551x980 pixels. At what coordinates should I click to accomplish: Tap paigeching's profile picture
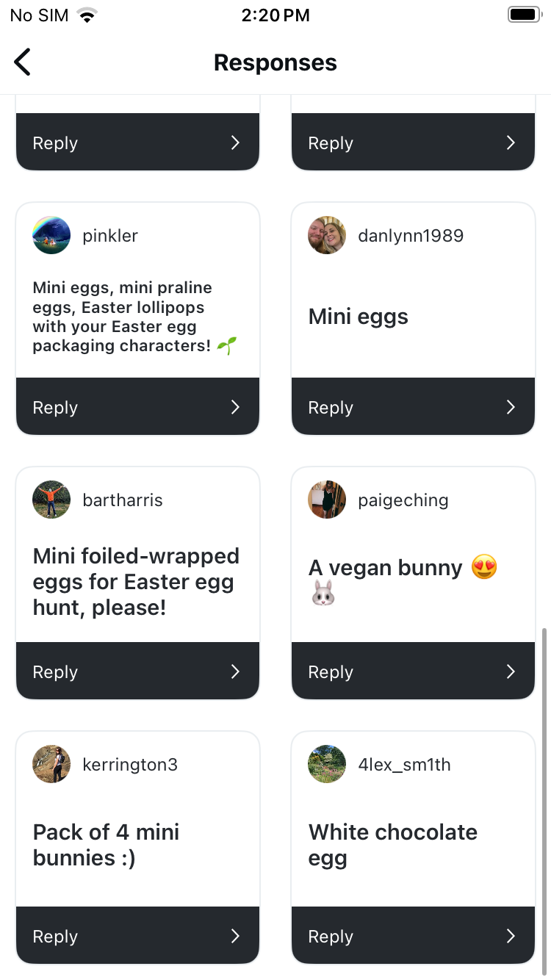[x=327, y=500]
